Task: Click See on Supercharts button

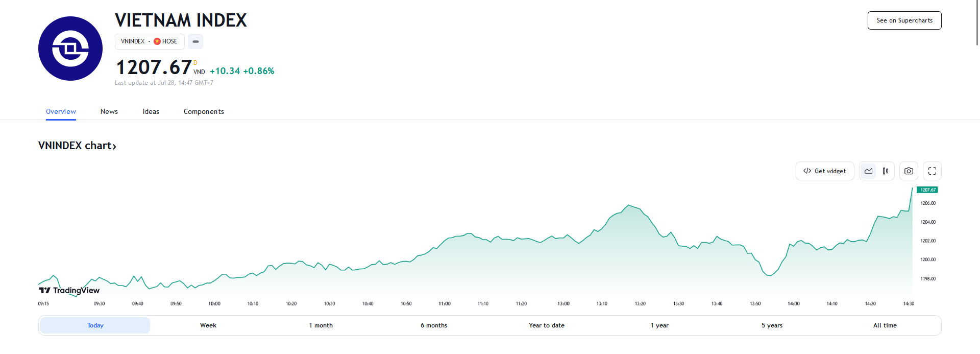Action: (x=904, y=20)
